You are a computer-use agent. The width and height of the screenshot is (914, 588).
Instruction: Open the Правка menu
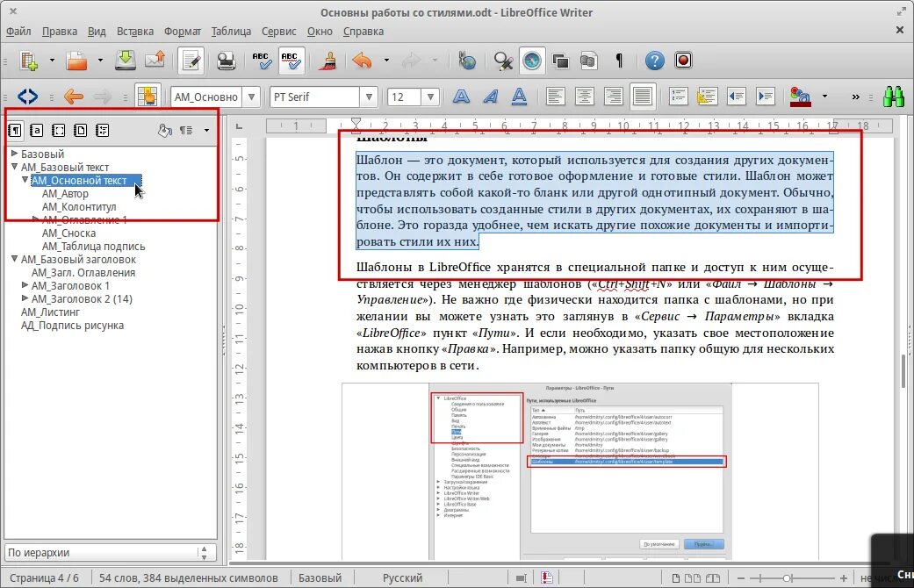(60, 32)
